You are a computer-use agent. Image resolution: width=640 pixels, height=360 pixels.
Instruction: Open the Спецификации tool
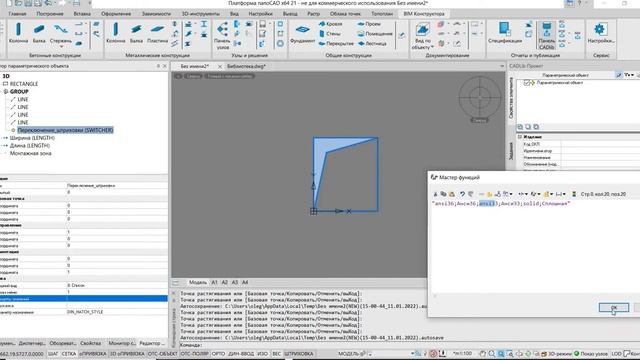point(505,33)
